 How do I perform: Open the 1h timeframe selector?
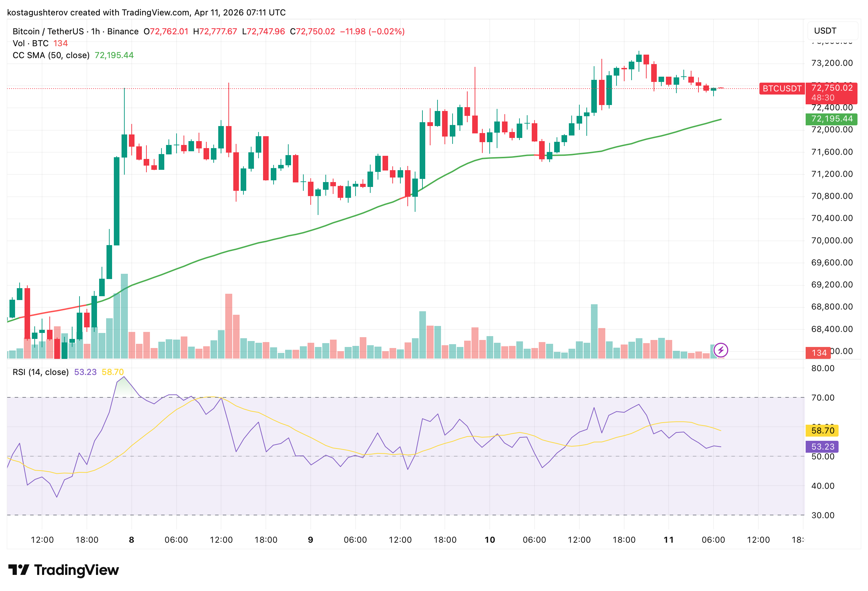click(95, 32)
